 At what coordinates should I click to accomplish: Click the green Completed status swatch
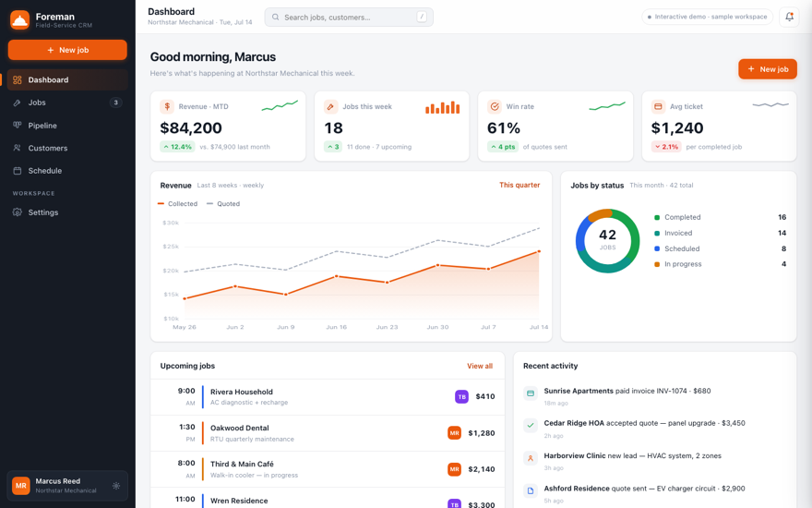click(657, 217)
